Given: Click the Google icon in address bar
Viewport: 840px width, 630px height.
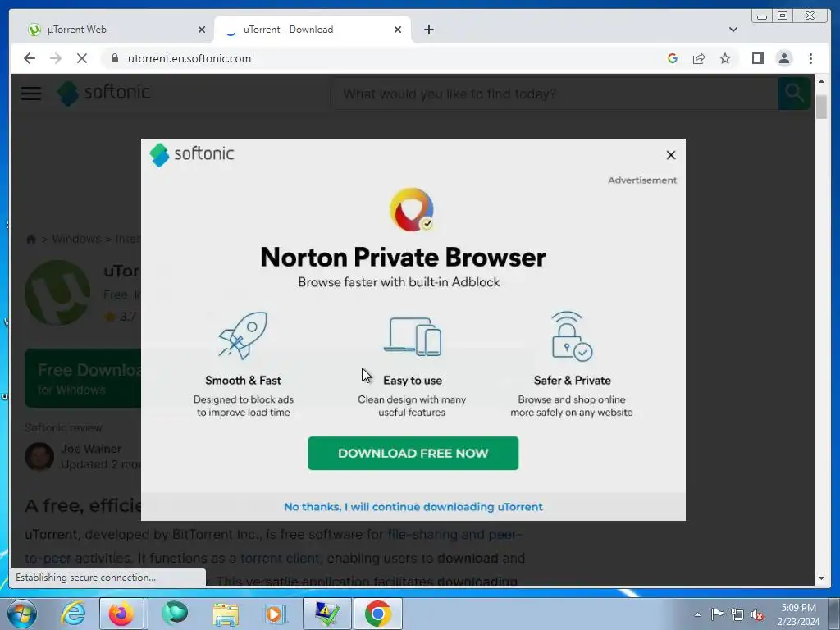Looking at the screenshot, I should [673, 58].
